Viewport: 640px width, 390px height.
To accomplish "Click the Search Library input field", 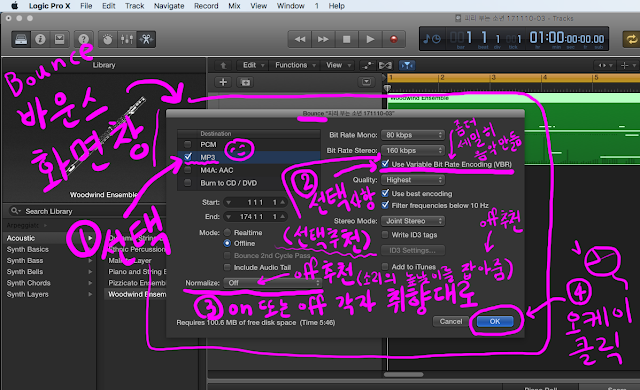I will [x=87, y=211].
